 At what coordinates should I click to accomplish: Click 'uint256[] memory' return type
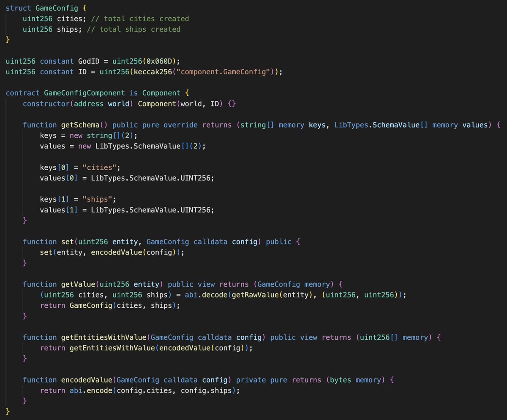pyautogui.click(x=395, y=337)
